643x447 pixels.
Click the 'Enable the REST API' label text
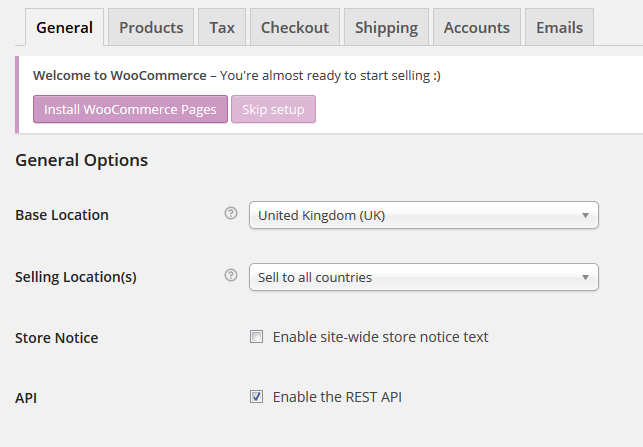point(337,397)
